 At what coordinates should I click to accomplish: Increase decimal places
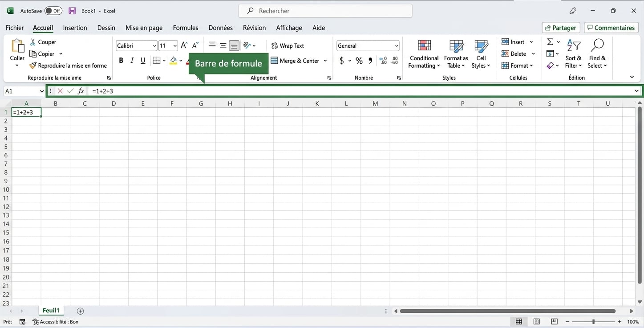[x=383, y=61]
